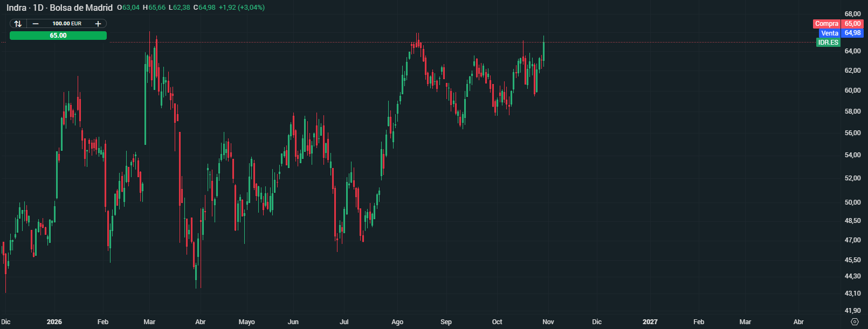This screenshot has width=868, height=329.
Task: Click the 43,10 price axis label
Action: tap(852, 293)
